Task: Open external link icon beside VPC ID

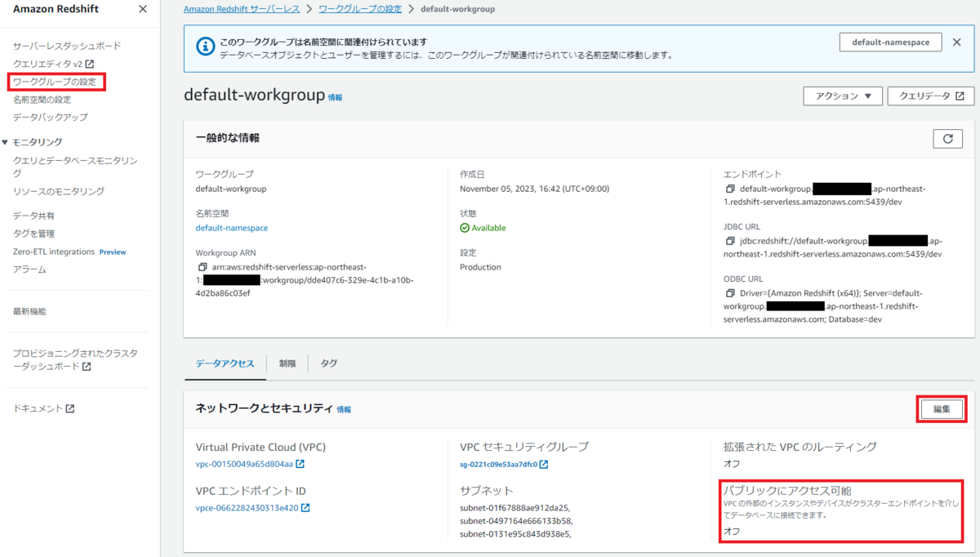Action: pos(300,465)
